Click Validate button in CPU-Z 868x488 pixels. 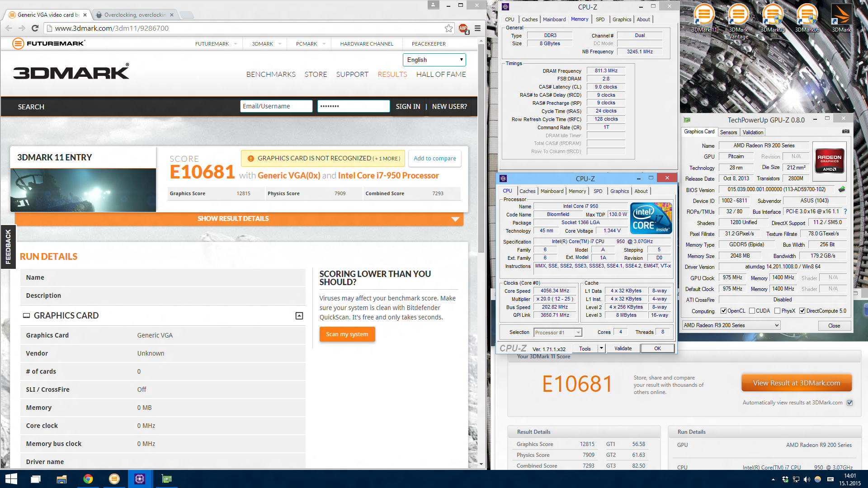tap(623, 348)
